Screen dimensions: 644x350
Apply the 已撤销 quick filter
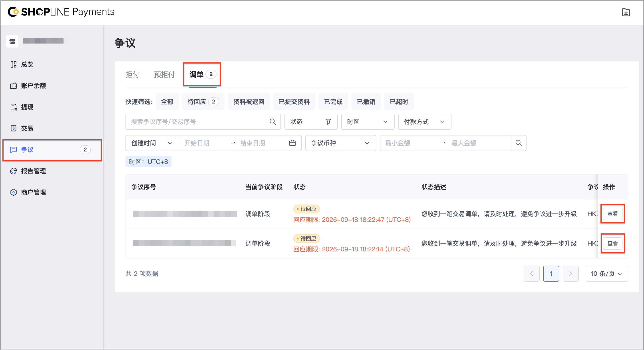(366, 102)
